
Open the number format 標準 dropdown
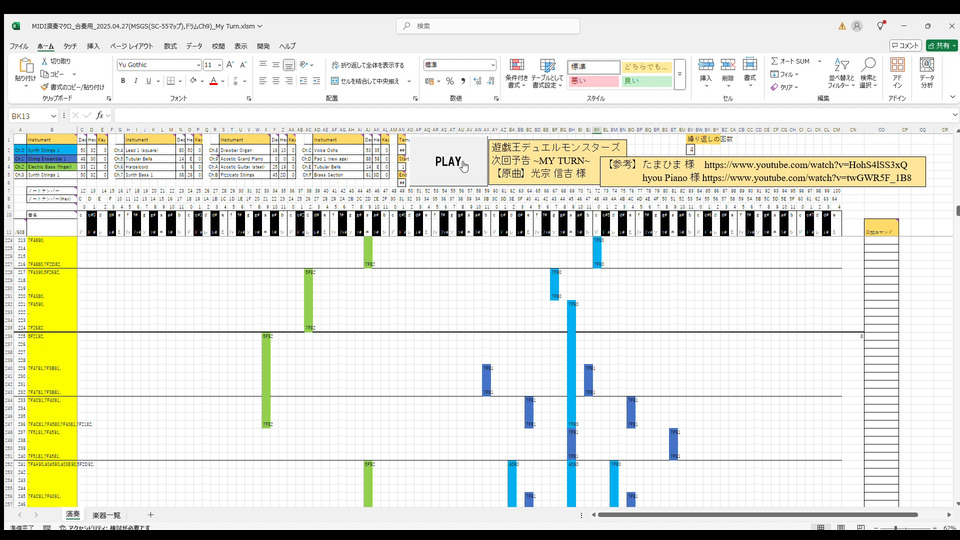[x=493, y=65]
